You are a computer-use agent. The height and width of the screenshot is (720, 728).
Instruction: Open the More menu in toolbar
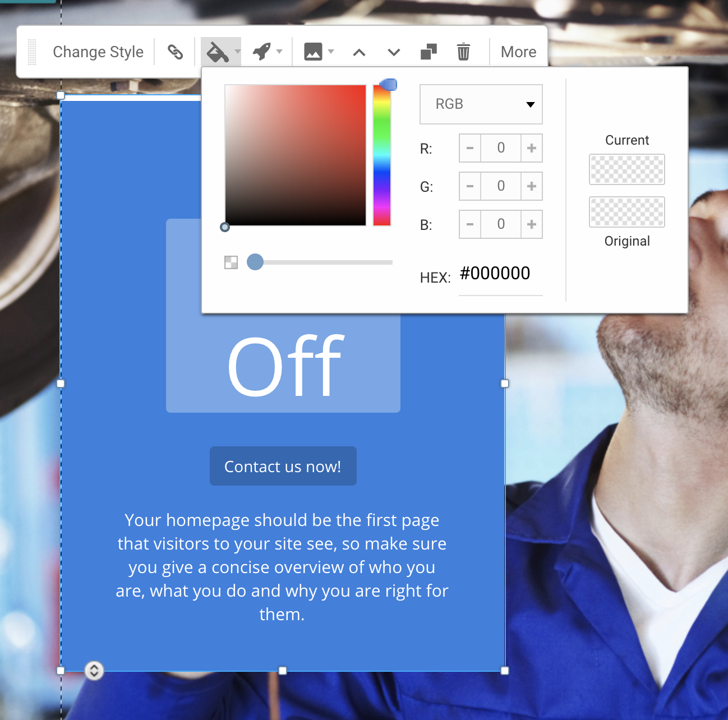point(518,52)
